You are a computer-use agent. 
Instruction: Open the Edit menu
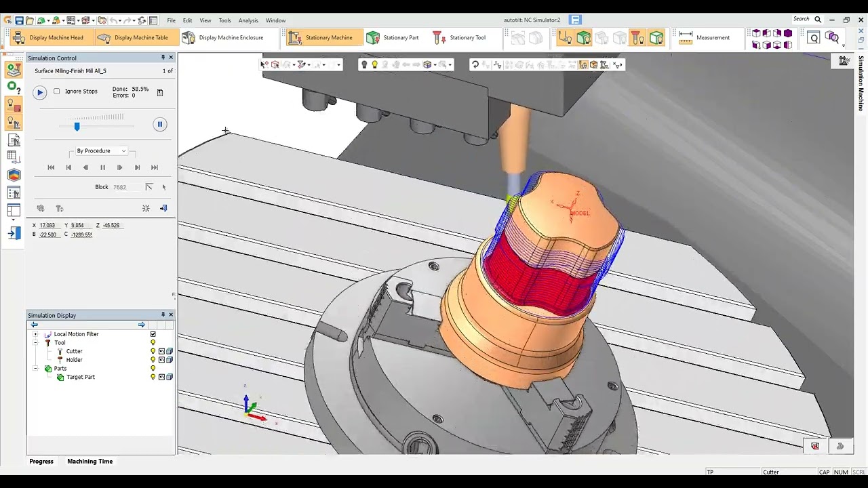click(x=187, y=20)
